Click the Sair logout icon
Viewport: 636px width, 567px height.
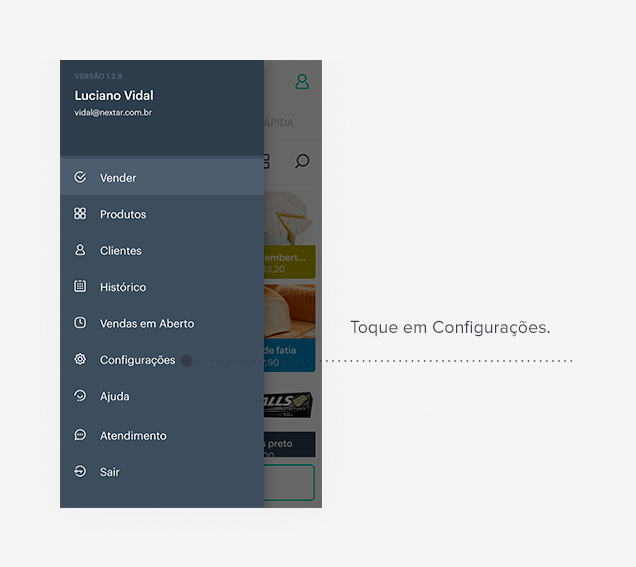click(x=80, y=471)
